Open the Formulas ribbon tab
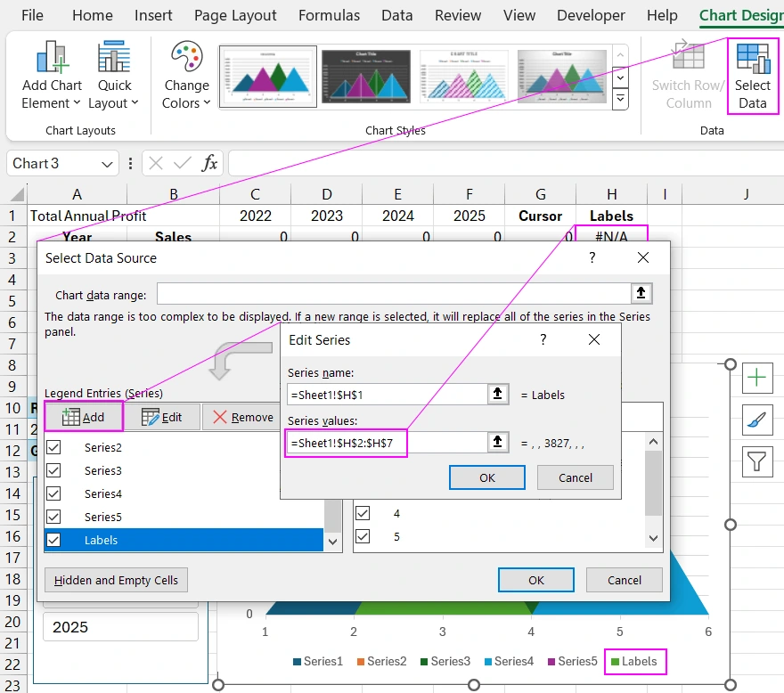Image resolution: width=784 pixels, height=693 pixels. [329, 15]
